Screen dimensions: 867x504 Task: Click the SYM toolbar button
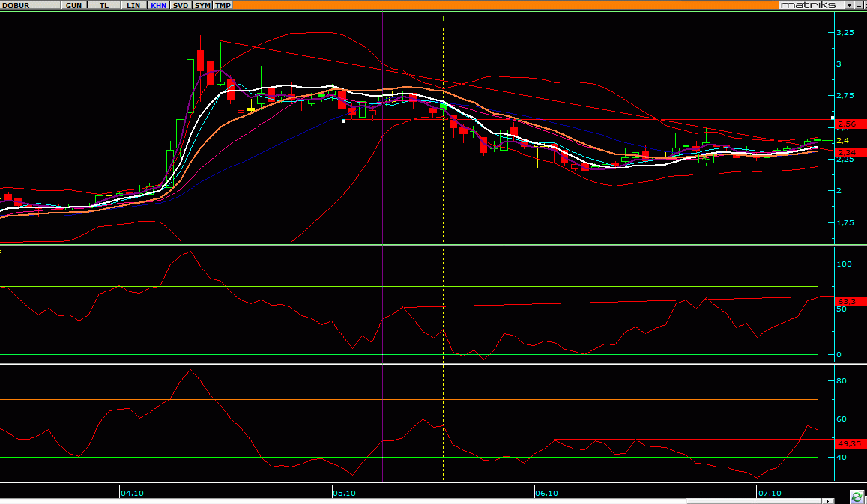tap(202, 5)
